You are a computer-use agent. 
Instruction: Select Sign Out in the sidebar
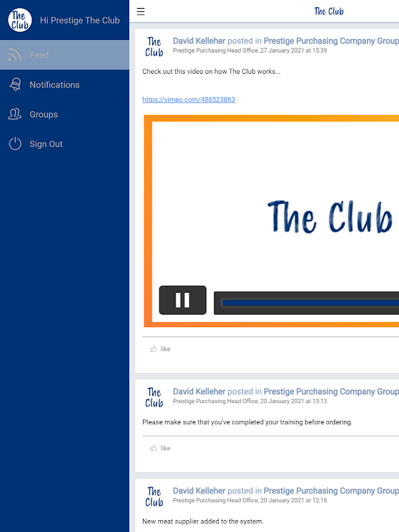coord(65,144)
